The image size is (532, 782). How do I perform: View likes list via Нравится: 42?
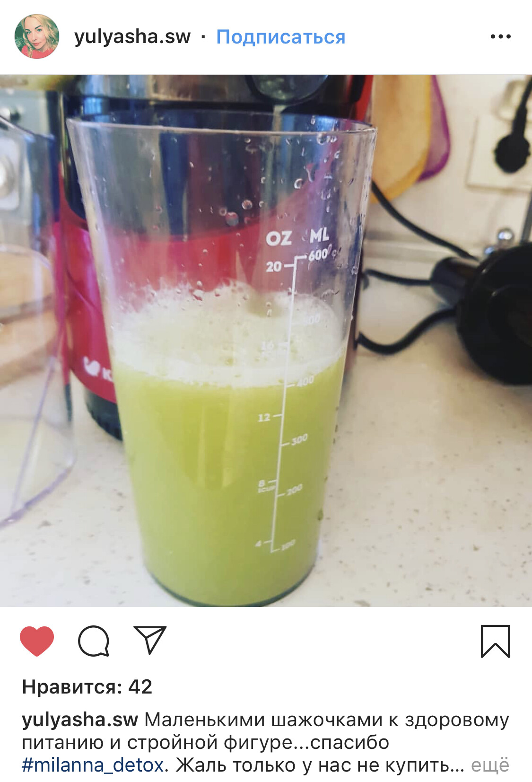tap(87, 686)
